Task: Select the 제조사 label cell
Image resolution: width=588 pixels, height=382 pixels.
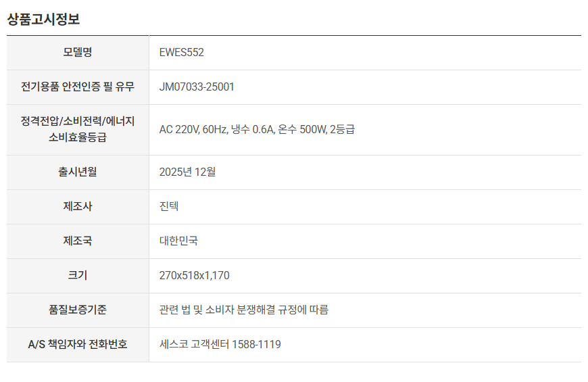Action: (78, 207)
